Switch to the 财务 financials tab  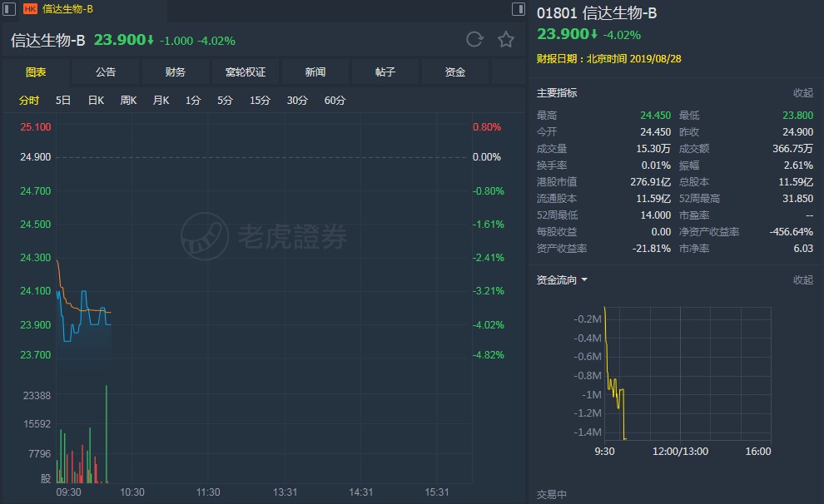tap(176, 72)
